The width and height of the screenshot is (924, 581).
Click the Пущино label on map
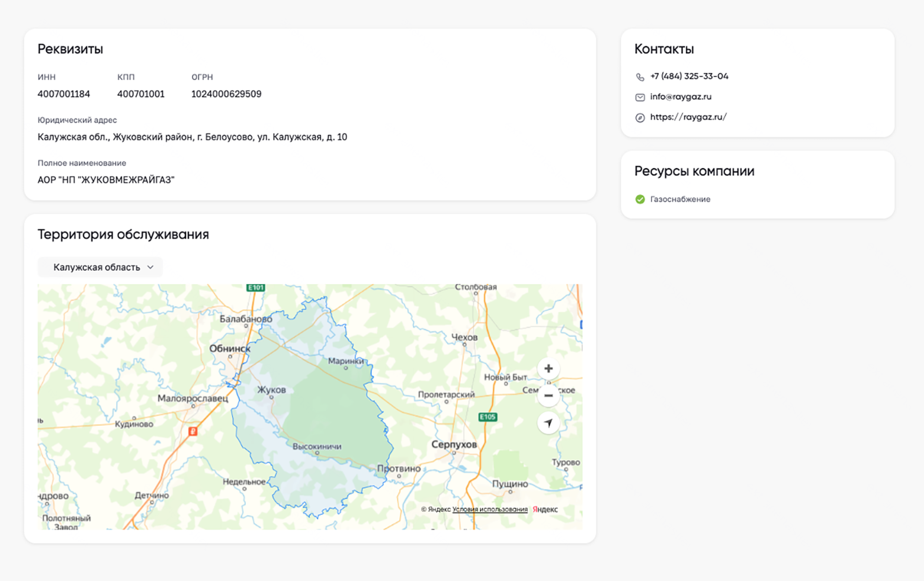[x=510, y=484]
